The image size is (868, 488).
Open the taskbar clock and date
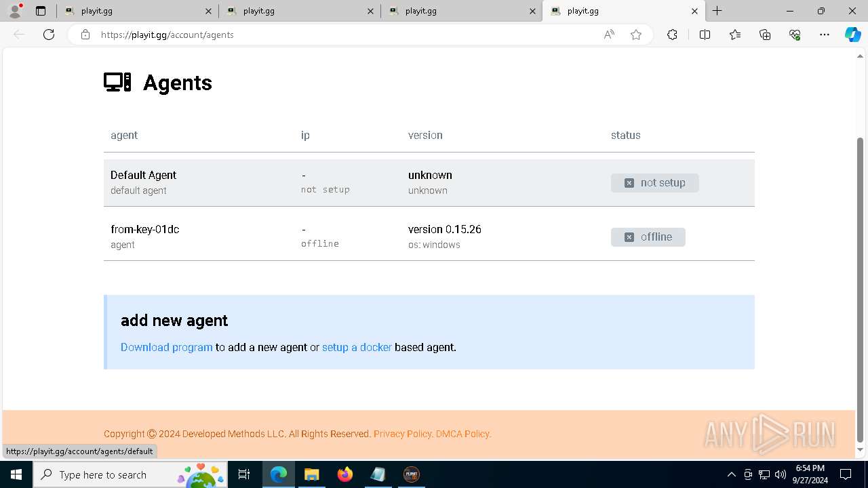coord(810,474)
